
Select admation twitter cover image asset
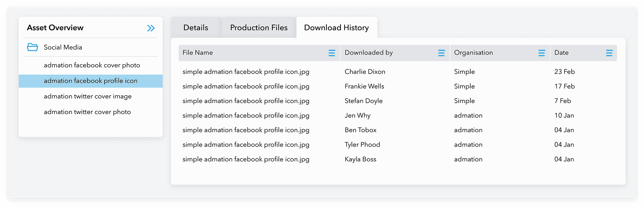coord(88,97)
